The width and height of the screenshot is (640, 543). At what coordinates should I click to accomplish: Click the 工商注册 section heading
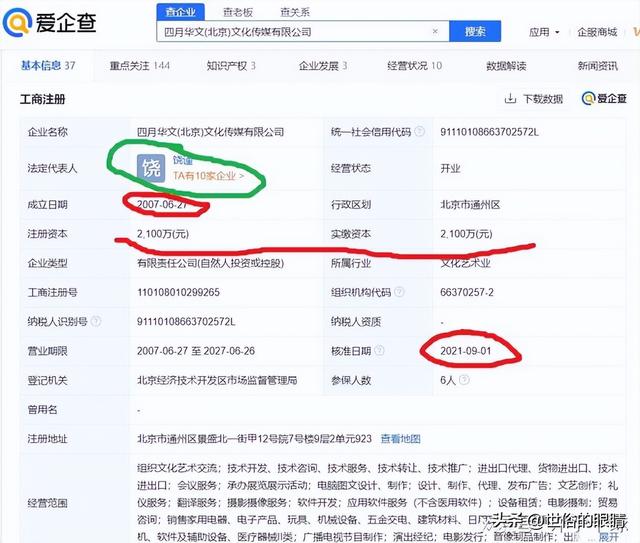tap(43, 99)
